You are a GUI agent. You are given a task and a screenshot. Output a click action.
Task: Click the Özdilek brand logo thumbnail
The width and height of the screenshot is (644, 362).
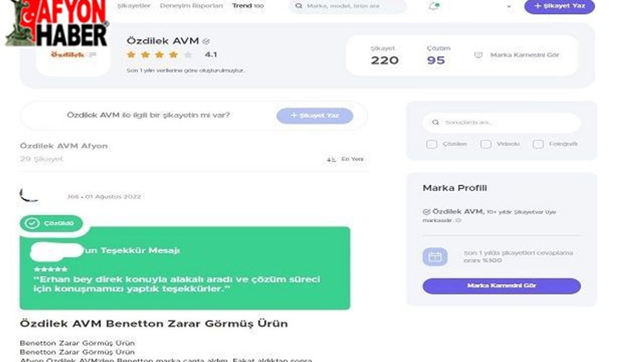pos(73,55)
